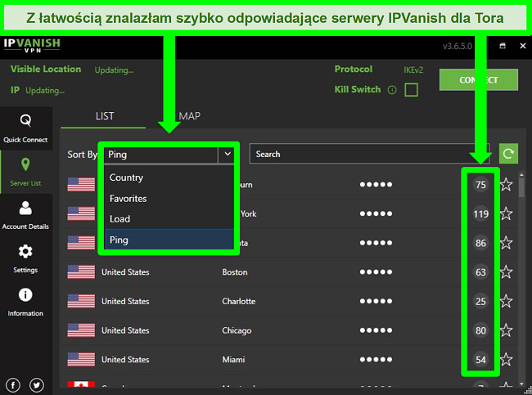Click into the server Search field

click(x=369, y=154)
